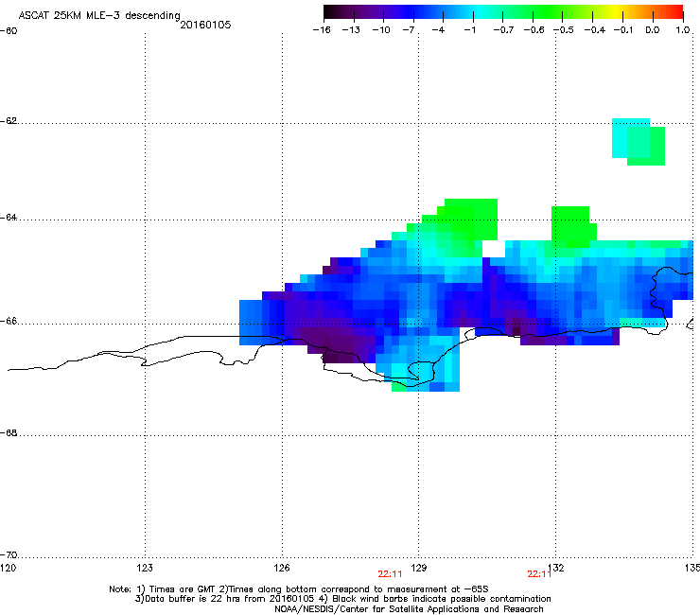Select the 129 longitude axis label

(419, 568)
